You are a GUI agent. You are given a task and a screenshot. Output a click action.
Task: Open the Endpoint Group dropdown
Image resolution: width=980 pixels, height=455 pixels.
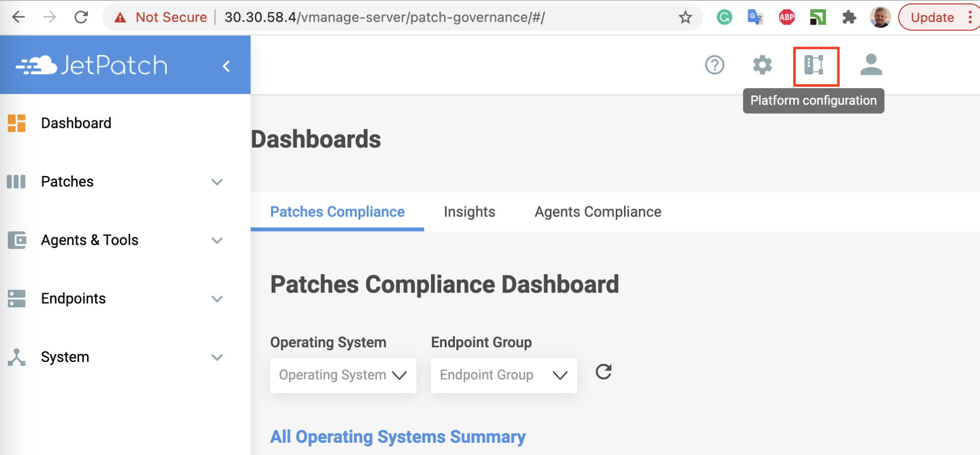tap(503, 375)
